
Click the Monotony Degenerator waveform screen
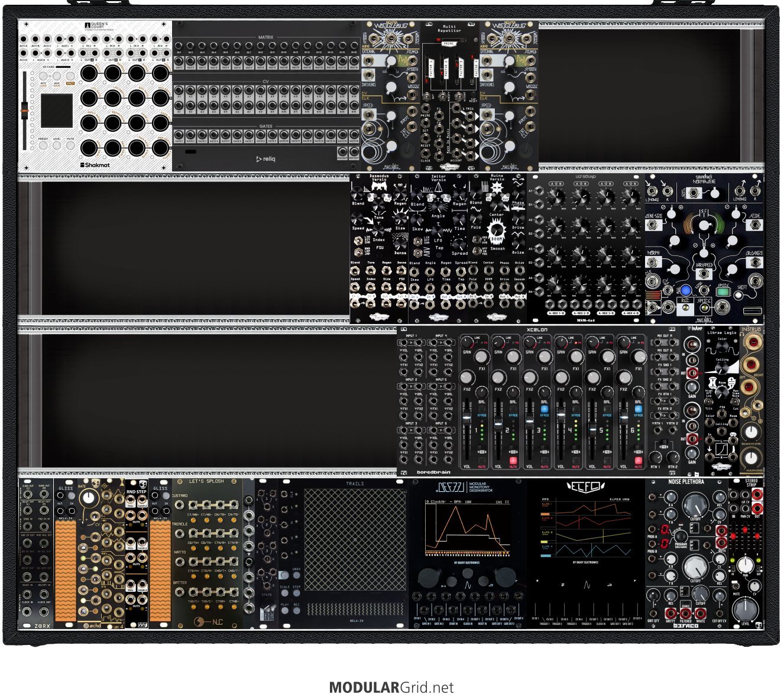[x=467, y=527]
